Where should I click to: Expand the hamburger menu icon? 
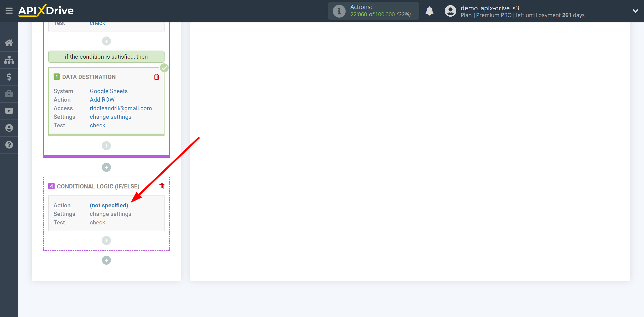pos(9,11)
